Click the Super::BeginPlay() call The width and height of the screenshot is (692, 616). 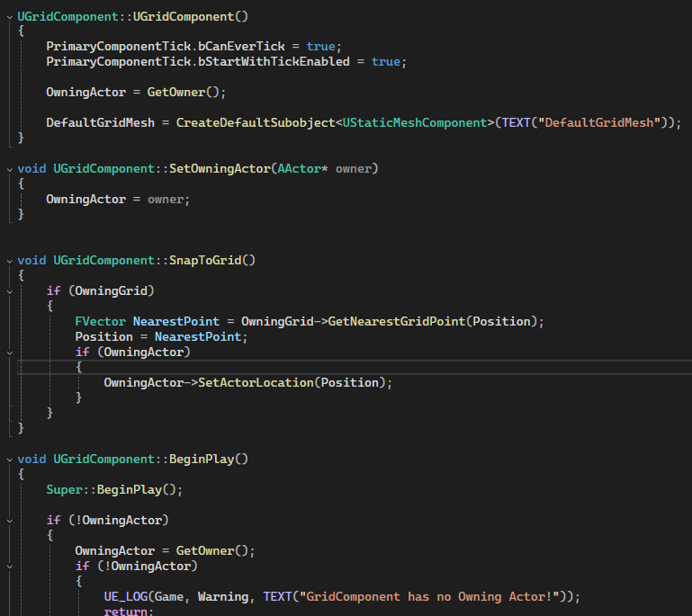coord(114,490)
